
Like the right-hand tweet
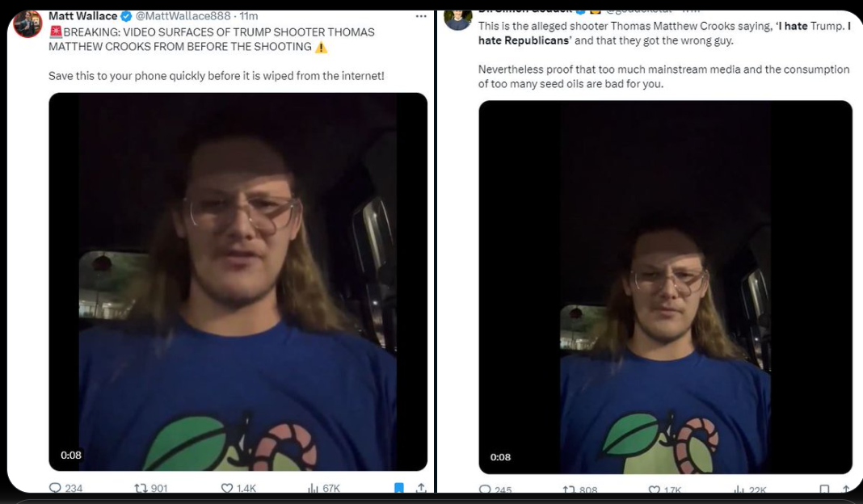tap(654, 489)
